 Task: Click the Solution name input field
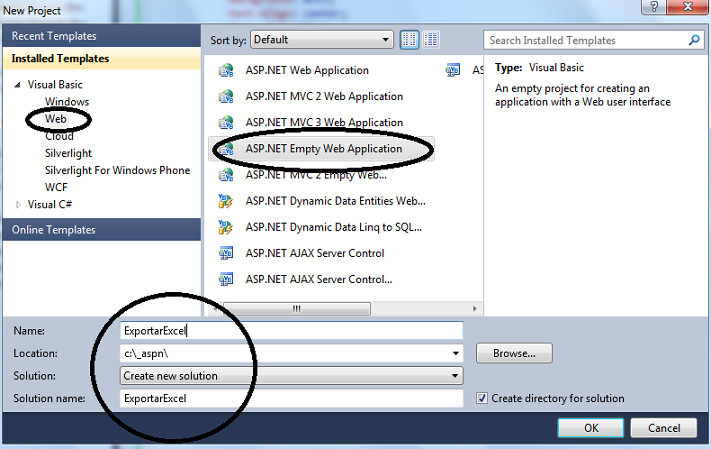point(292,398)
